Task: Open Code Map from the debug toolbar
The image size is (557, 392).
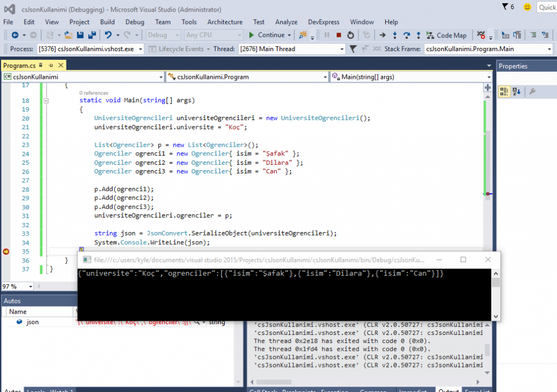Action: click(x=447, y=35)
